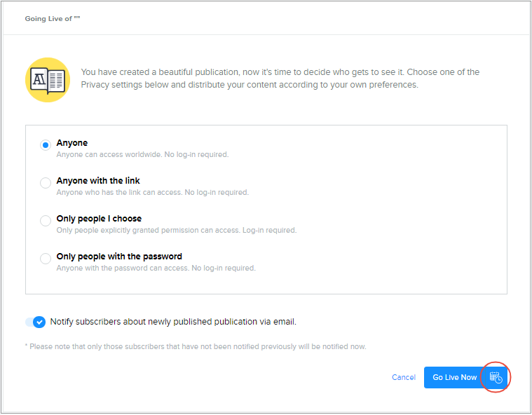Toggle the notify subscribers switch
The image size is (532, 415).
coord(36,322)
